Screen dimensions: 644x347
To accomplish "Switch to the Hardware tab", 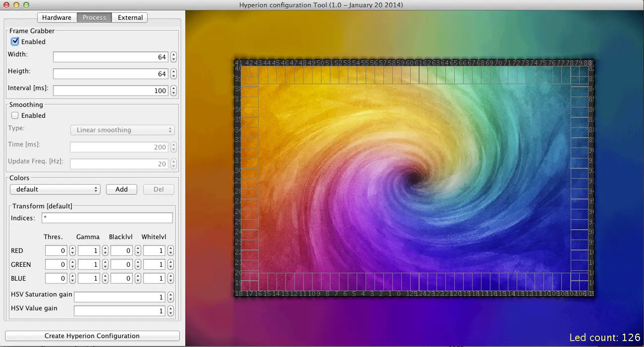I will [57, 17].
